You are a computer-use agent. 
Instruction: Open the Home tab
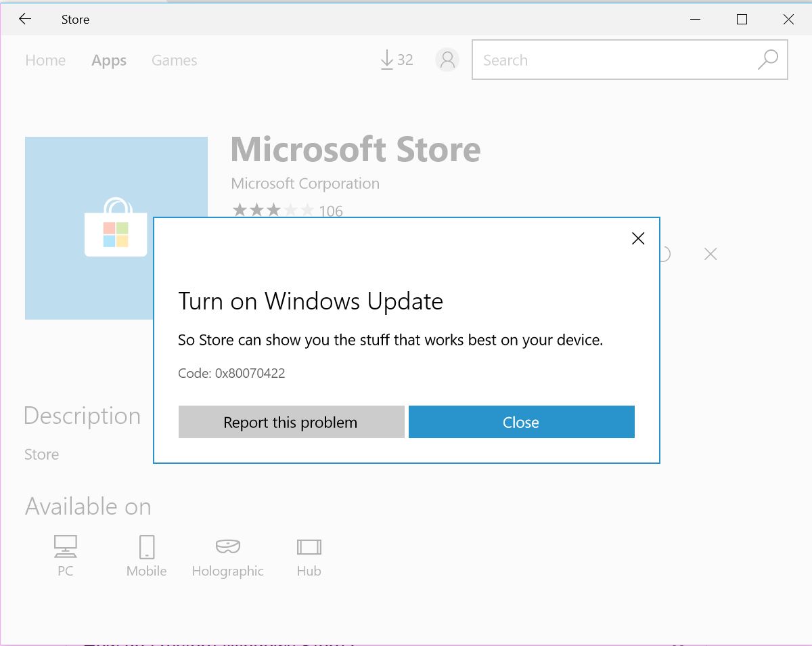tap(45, 60)
